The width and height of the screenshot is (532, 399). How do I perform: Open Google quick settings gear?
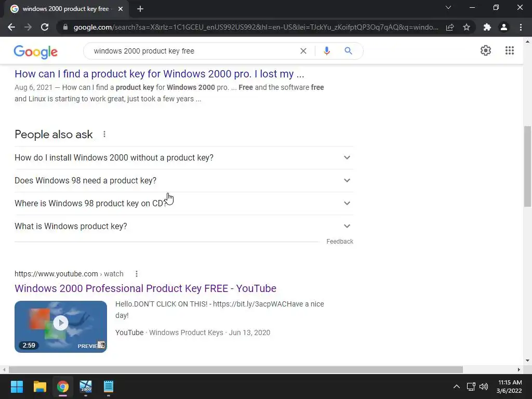pyautogui.click(x=486, y=50)
